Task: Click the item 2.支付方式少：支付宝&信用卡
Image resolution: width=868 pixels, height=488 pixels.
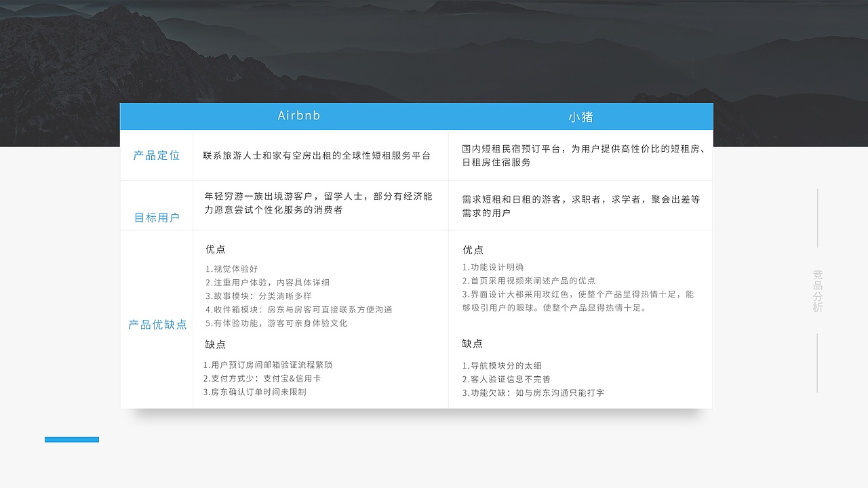Action: (264, 378)
